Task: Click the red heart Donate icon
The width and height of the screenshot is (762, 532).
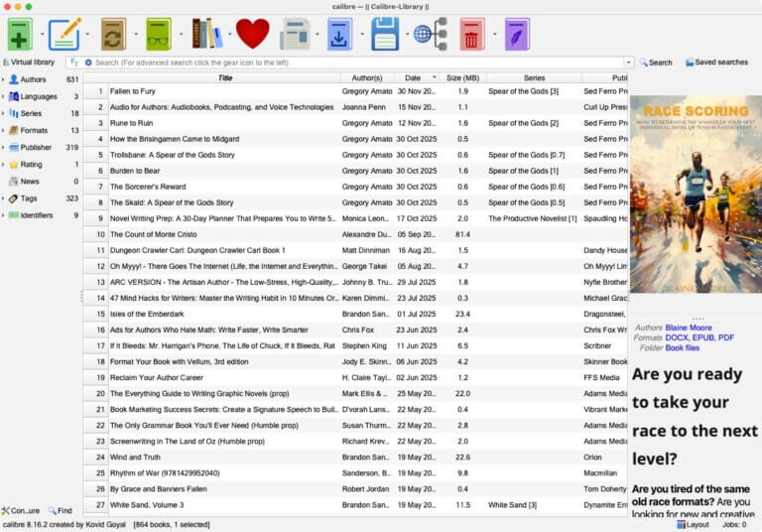Action: [x=252, y=34]
